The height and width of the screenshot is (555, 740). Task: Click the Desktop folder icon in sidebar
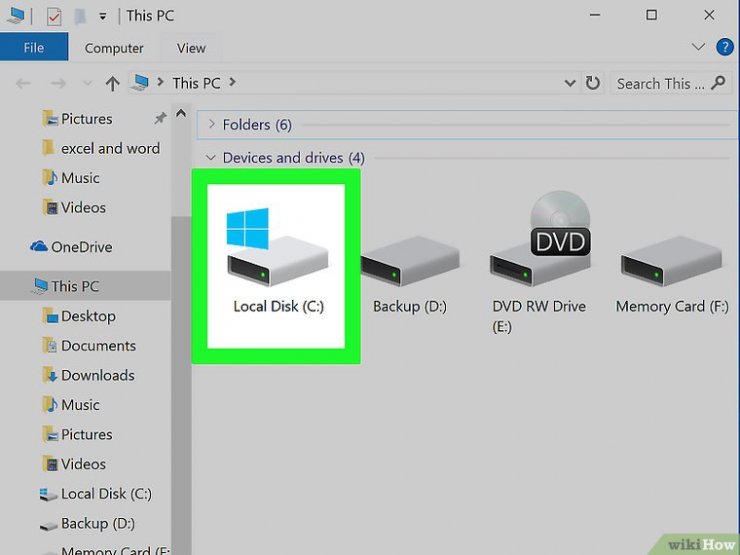[x=50, y=316]
